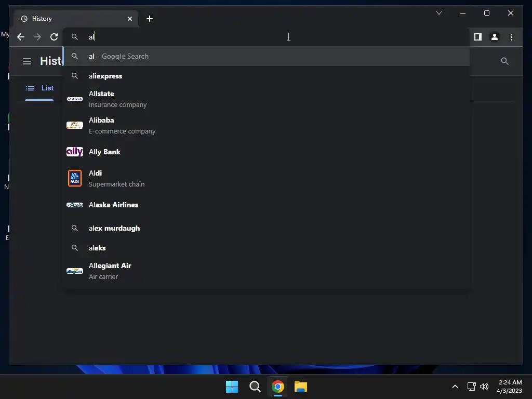Click the forward navigation arrow
The width and height of the screenshot is (532, 399).
37,37
